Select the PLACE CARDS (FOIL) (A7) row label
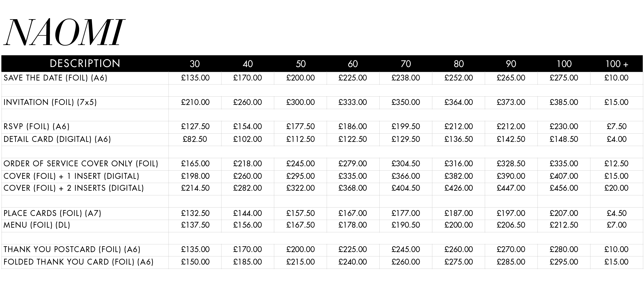644x286 pixels. 53,213
